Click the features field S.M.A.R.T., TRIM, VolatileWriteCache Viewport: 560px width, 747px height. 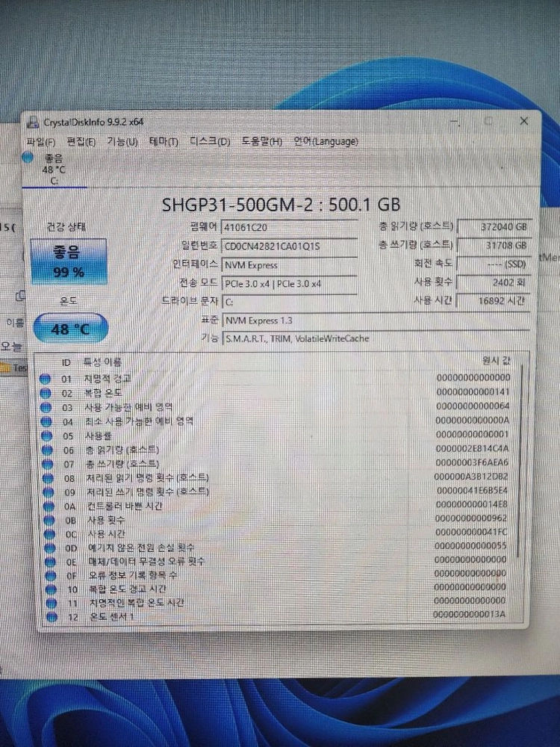click(x=376, y=338)
